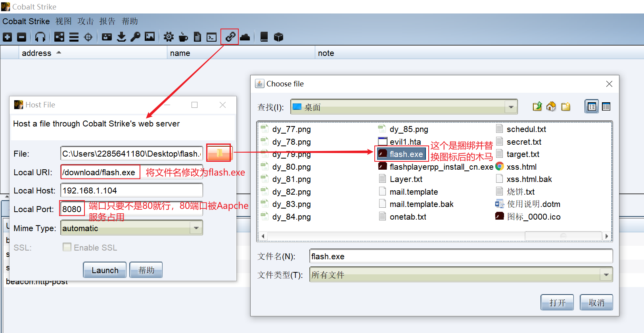Select flash.exe in the file list
Screen dimensions: 644x333
click(401, 154)
